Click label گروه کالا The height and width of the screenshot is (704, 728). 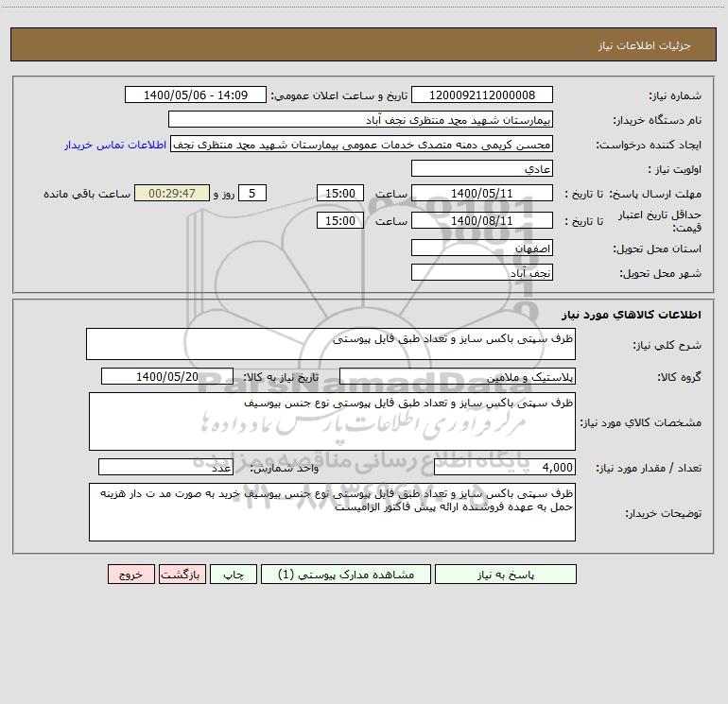point(679,377)
